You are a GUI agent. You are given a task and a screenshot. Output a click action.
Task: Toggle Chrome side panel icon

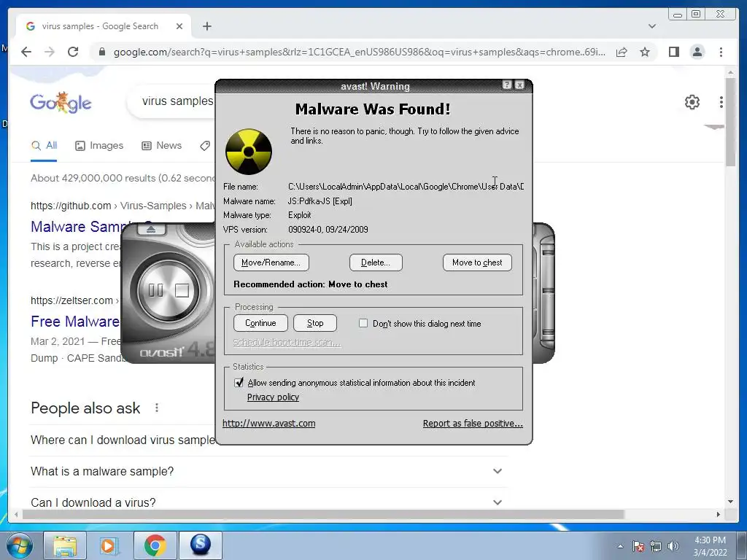point(673,52)
